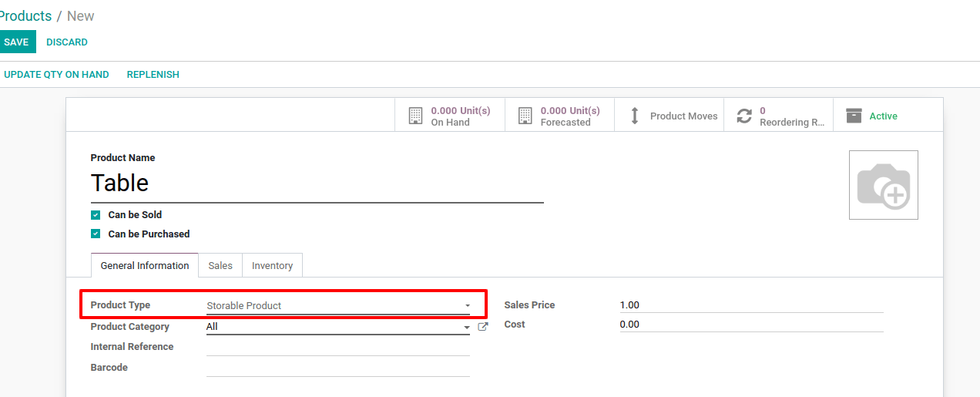Viewport: 980px width, 397px height.
Task: Toggle the Can be Sold checkbox
Action: (x=96, y=215)
